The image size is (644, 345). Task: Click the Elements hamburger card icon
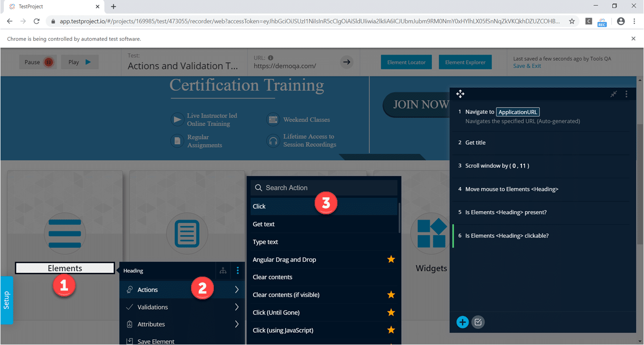65,233
